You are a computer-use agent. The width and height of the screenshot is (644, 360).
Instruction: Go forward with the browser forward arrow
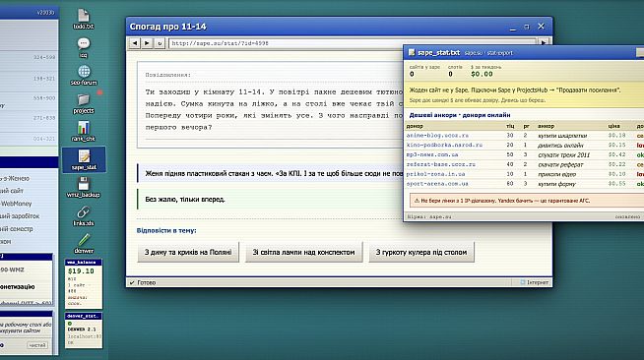click(x=147, y=43)
